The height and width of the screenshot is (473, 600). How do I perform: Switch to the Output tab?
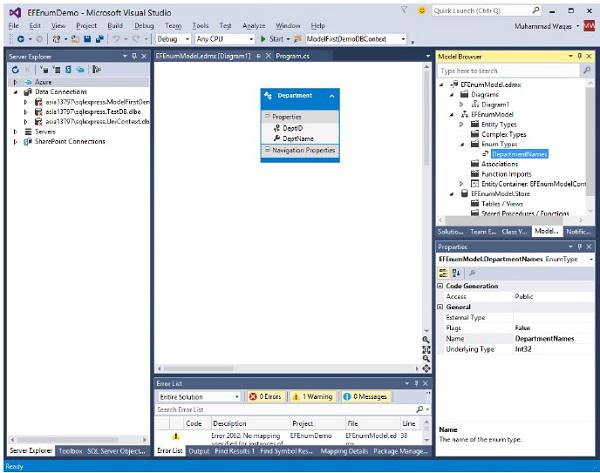point(199,451)
